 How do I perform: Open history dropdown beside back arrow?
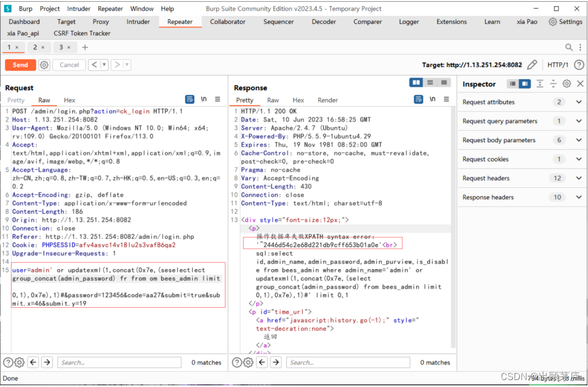click(x=104, y=65)
